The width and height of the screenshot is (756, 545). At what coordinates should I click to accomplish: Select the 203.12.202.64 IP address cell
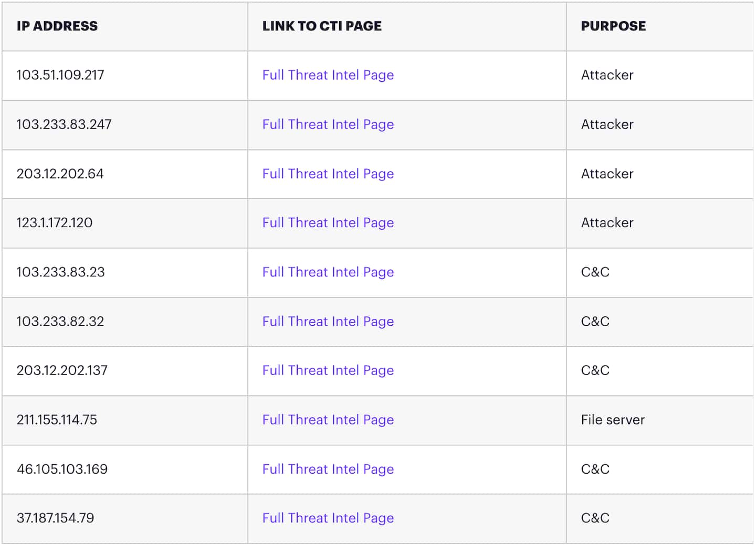click(x=60, y=174)
